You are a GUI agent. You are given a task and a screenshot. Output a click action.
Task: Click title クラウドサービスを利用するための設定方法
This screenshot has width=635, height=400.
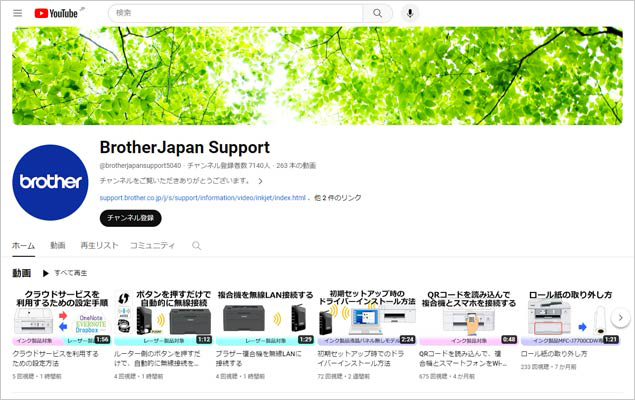coord(55,358)
